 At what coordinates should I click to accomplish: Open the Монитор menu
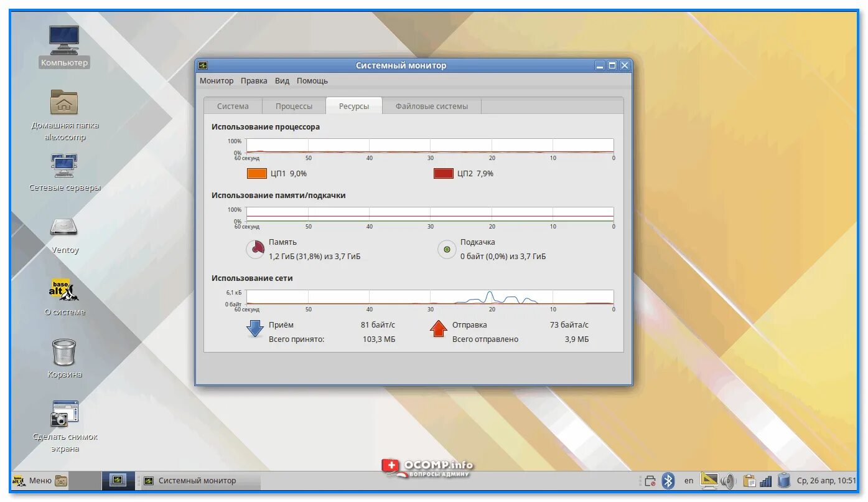(217, 81)
